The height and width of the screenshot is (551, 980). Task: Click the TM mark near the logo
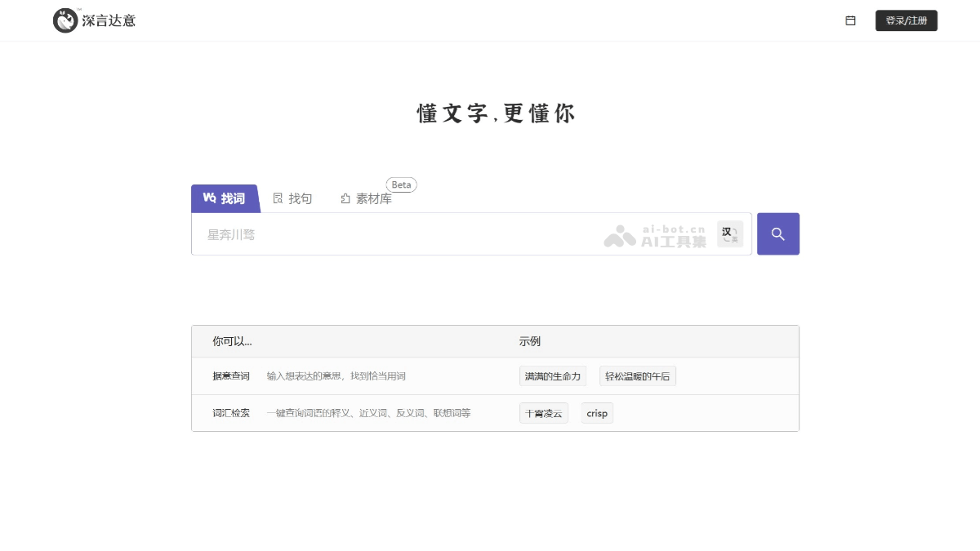coord(79,10)
